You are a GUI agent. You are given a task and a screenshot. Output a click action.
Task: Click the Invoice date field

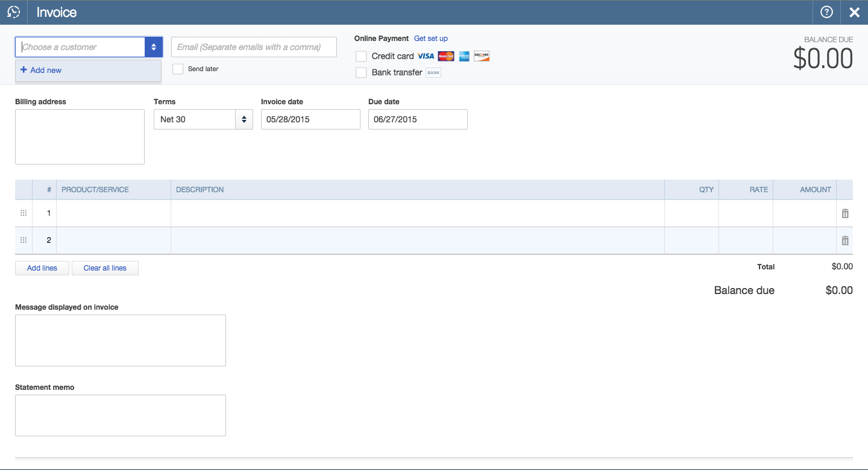(x=310, y=119)
